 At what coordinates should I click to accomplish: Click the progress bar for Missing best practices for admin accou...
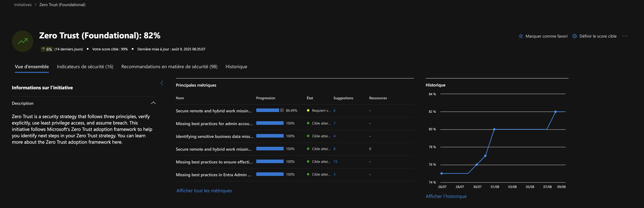(270, 123)
